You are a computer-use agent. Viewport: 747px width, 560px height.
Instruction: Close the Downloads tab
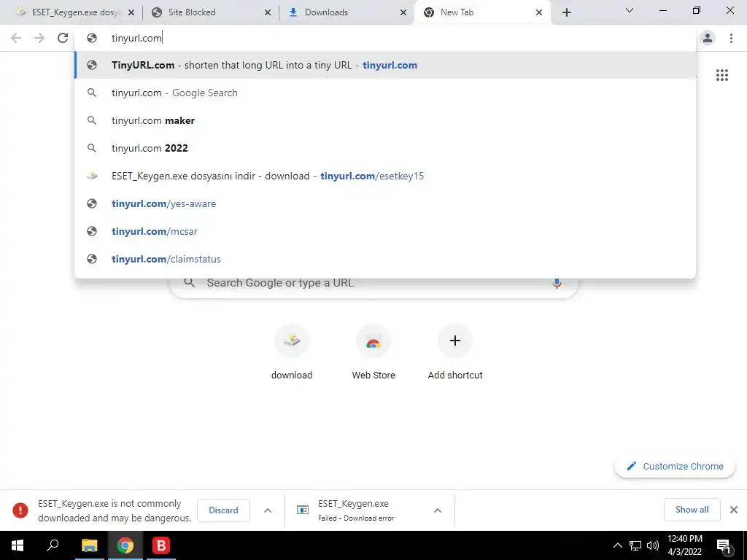(403, 12)
